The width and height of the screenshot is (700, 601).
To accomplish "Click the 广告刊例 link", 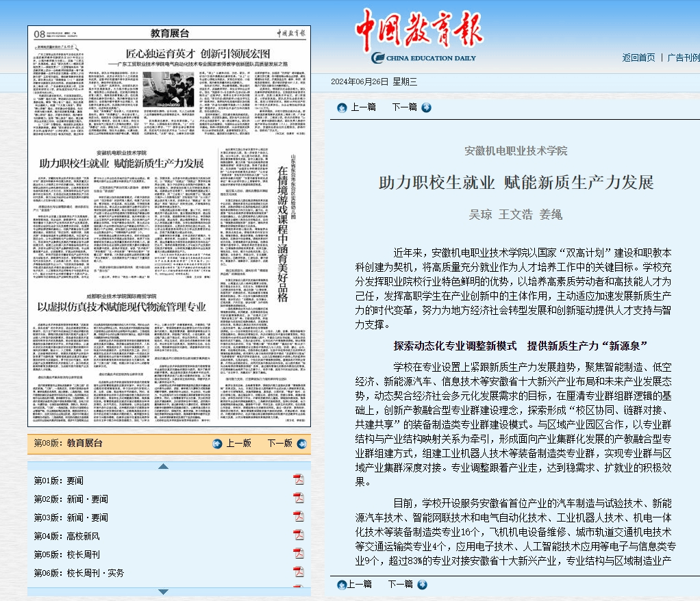I will point(684,57).
